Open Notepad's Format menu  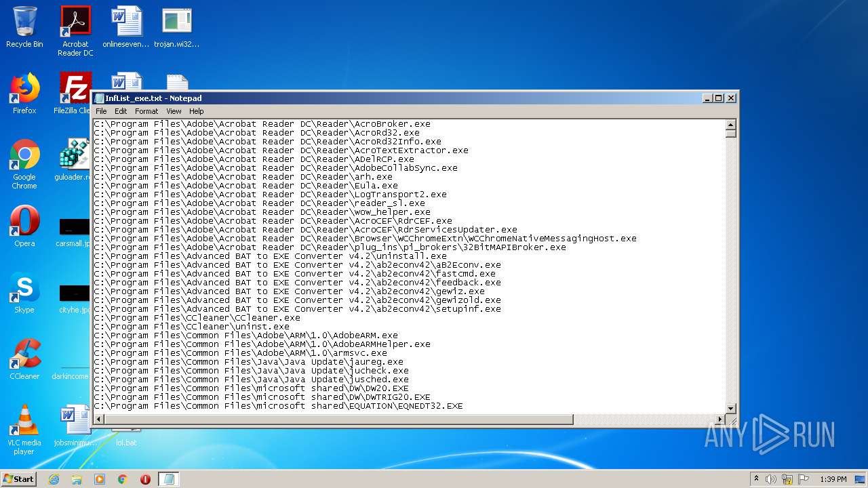coord(146,111)
